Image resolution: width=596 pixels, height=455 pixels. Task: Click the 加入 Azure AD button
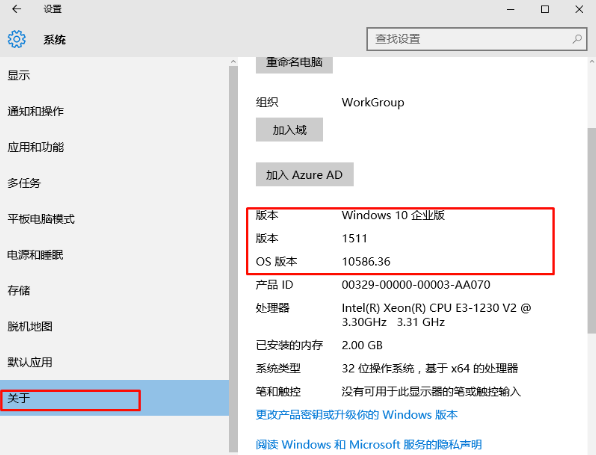click(x=304, y=174)
